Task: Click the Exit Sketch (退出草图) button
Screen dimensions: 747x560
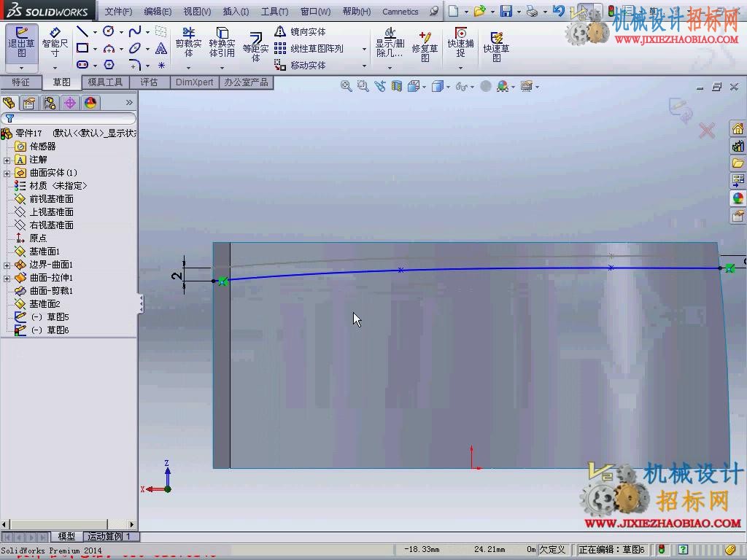Action: [x=21, y=43]
